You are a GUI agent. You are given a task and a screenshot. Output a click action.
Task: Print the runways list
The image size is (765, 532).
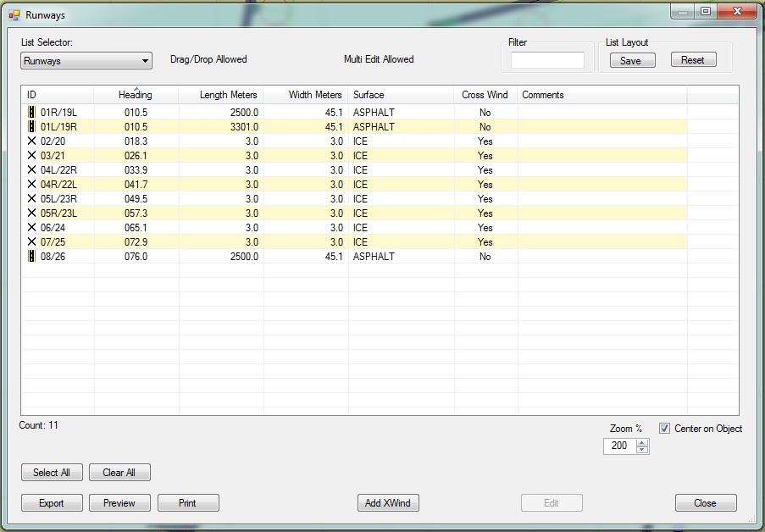click(188, 503)
